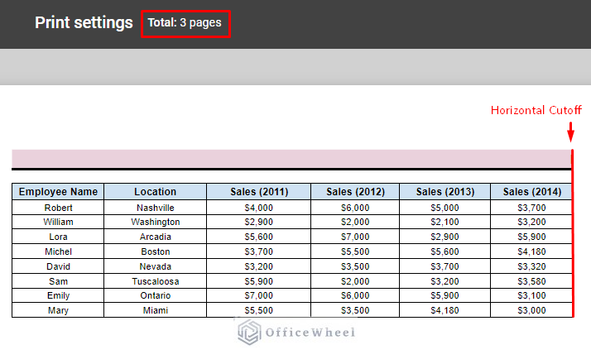Screen dimensions: 591x364
Task: Click Emily's $7,000 Sales 2011 cell
Action: (x=258, y=295)
